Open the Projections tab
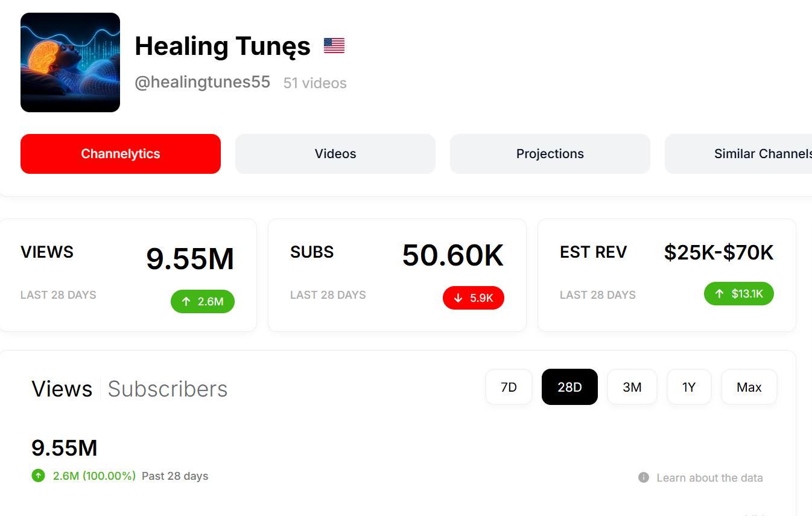 click(x=550, y=154)
